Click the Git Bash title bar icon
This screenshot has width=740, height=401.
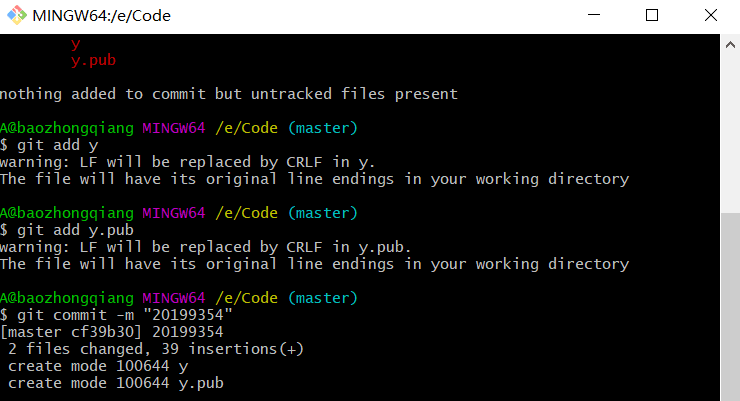coord(15,16)
